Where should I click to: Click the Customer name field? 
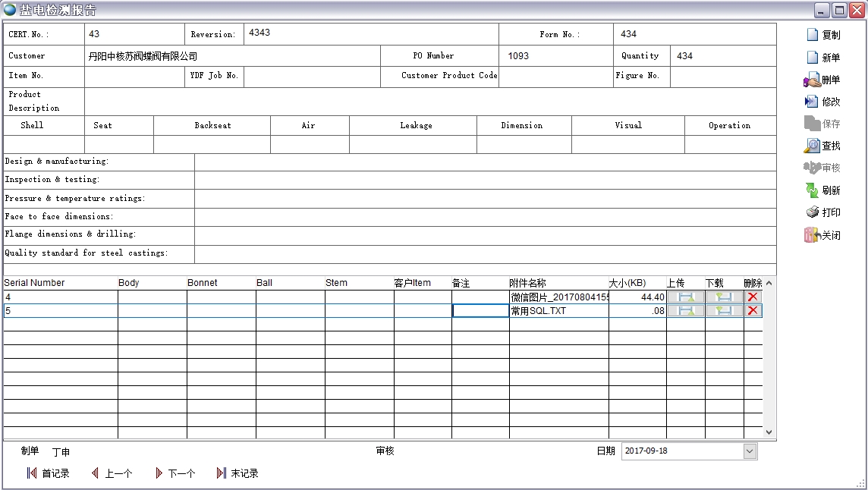pos(231,56)
